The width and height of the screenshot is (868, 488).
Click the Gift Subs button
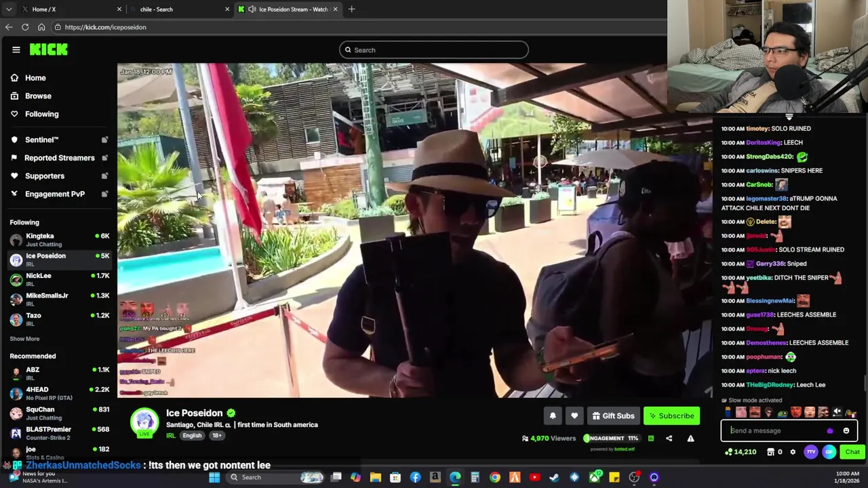[x=613, y=416]
